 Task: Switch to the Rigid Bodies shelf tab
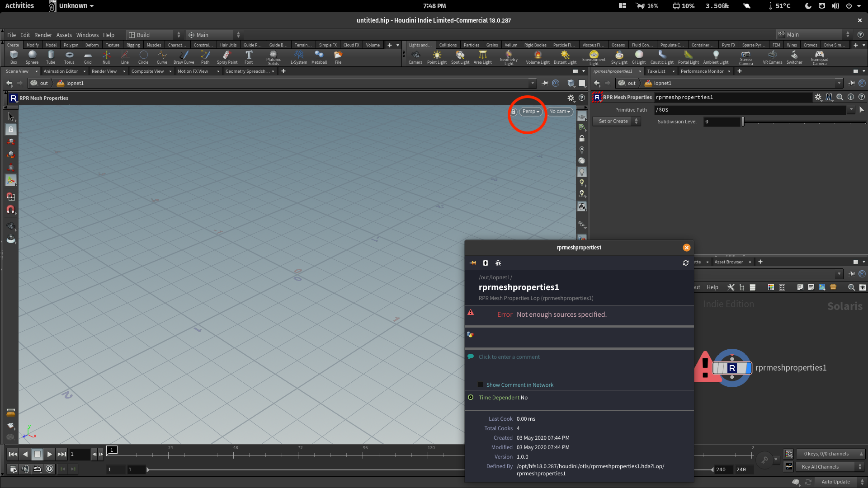pyautogui.click(x=535, y=45)
